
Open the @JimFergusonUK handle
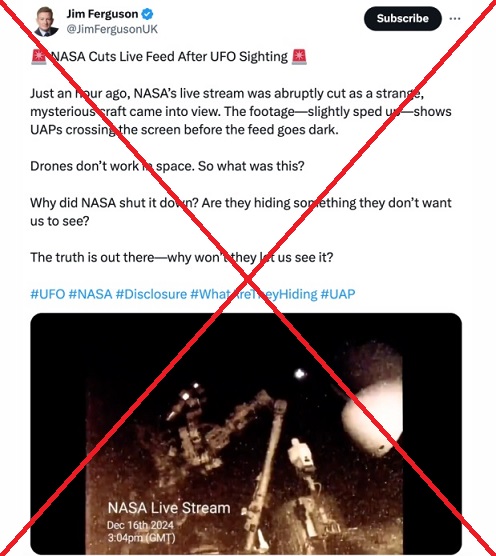112,29
